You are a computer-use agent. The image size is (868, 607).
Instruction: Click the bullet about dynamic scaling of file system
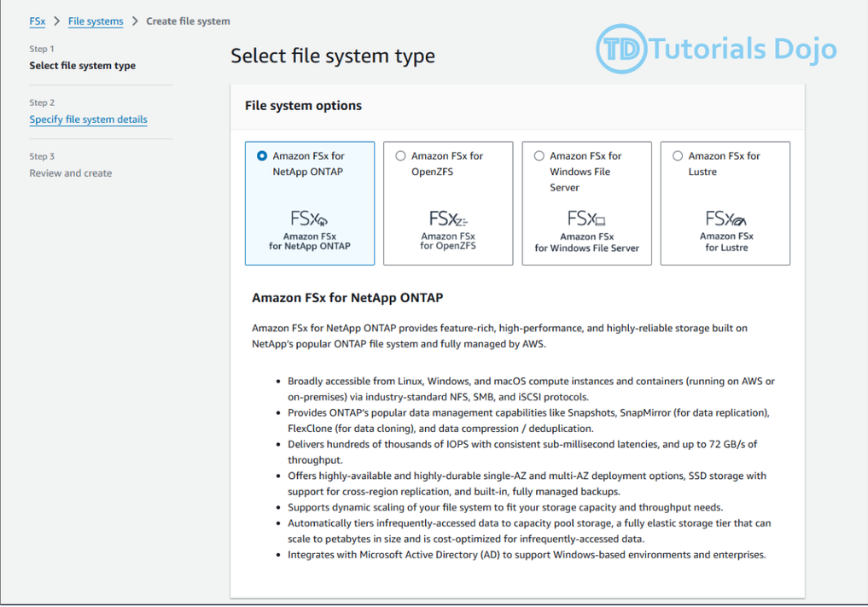505,507
